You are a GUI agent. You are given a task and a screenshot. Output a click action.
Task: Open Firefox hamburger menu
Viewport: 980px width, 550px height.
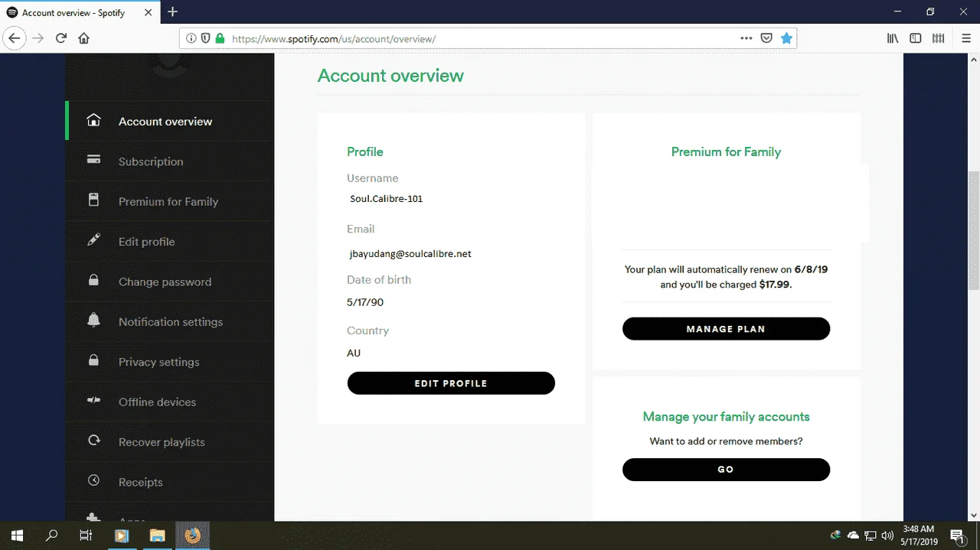click(x=966, y=38)
